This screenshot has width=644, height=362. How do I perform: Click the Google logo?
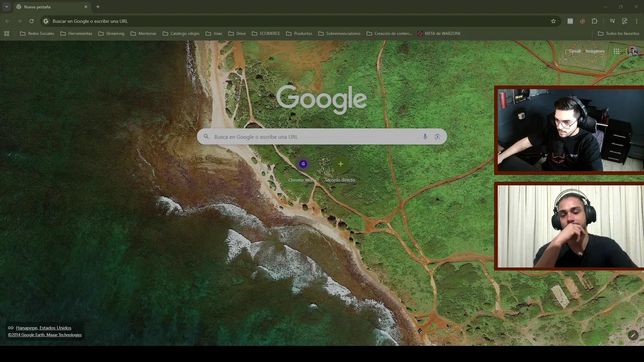pos(321,100)
